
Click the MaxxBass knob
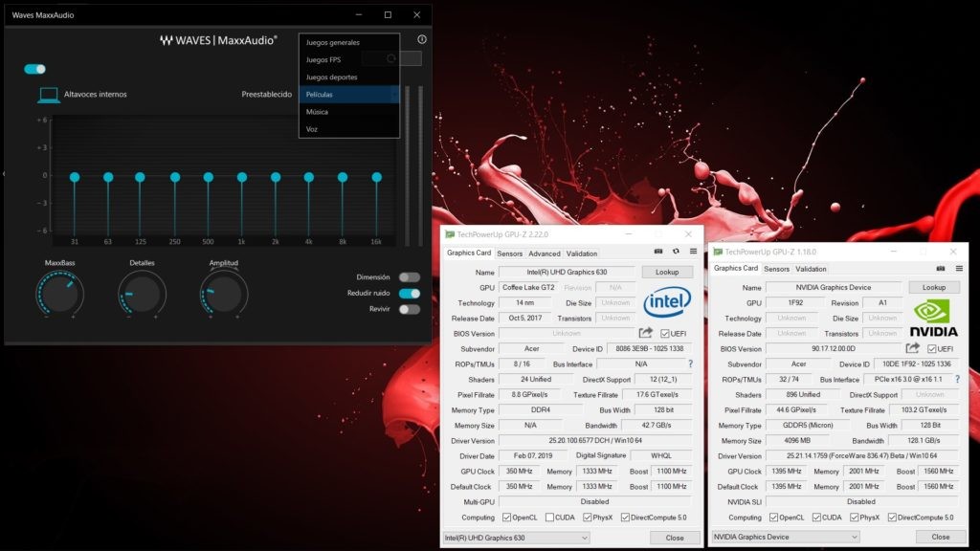(x=60, y=294)
